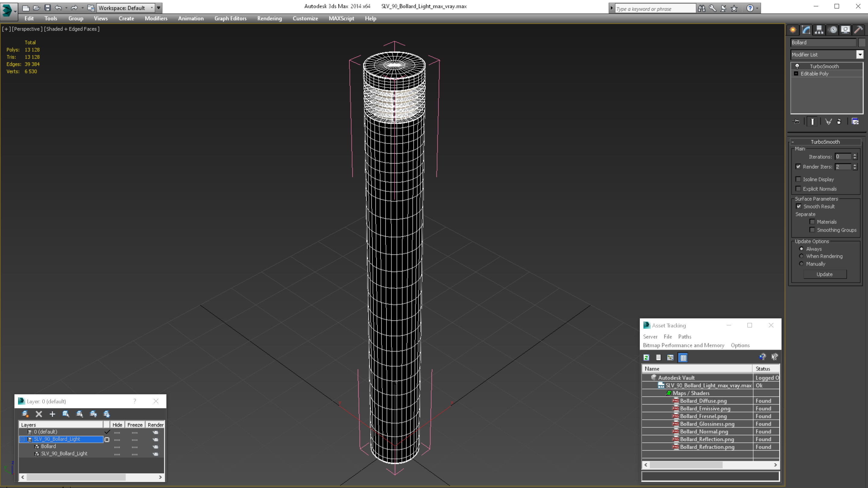Expand the Editable Poly plus sign in the stack

[796, 74]
